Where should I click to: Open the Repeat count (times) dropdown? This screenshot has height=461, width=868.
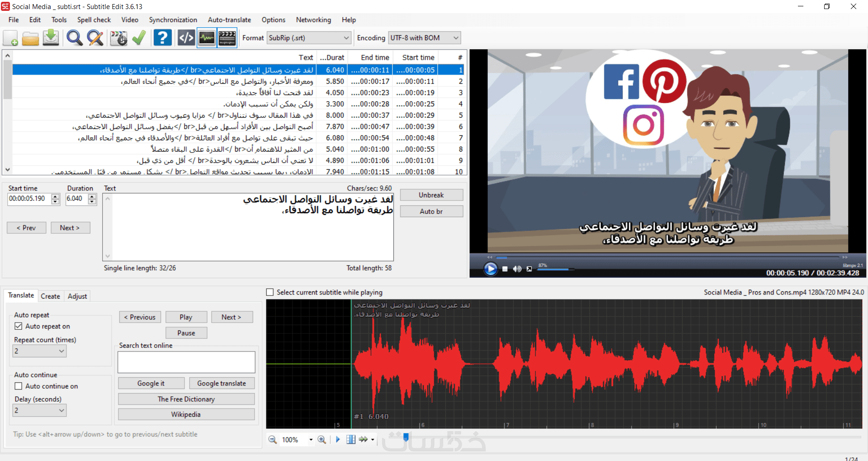click(x=39, y=351)
